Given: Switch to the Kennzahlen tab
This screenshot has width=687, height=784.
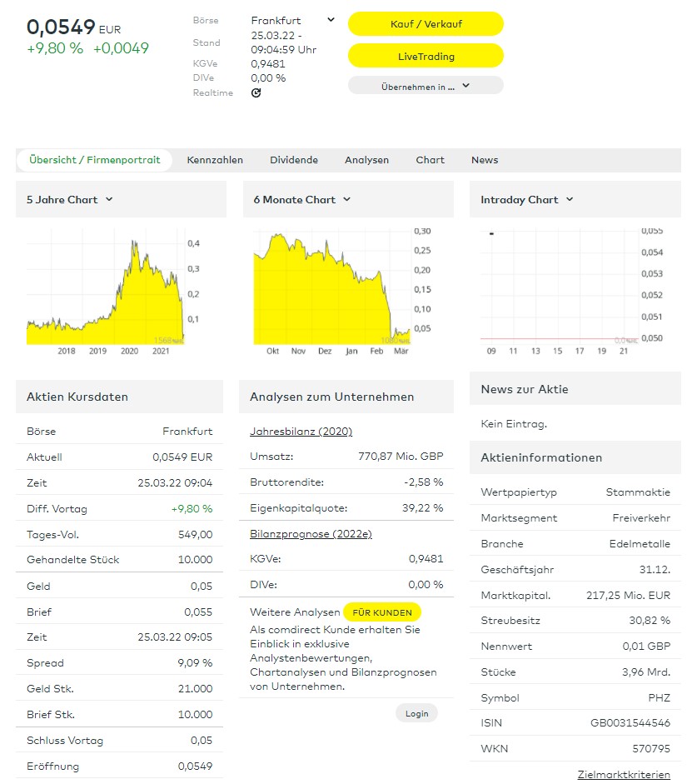Looking at the screenshot, I should [215, 160].
